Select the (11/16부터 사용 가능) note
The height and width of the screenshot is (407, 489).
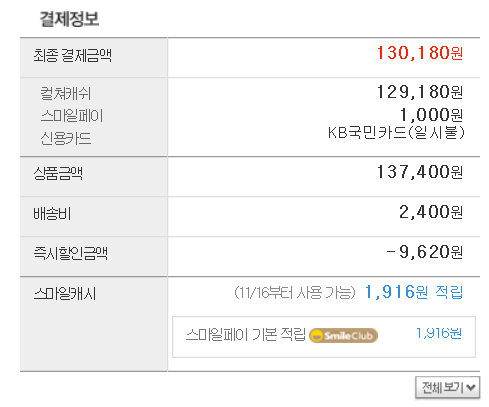pyautogui.click(x=295, y=293)
